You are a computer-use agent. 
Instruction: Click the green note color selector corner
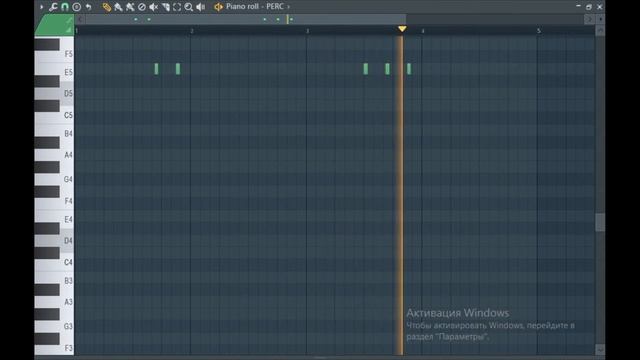tap(54, 25)
